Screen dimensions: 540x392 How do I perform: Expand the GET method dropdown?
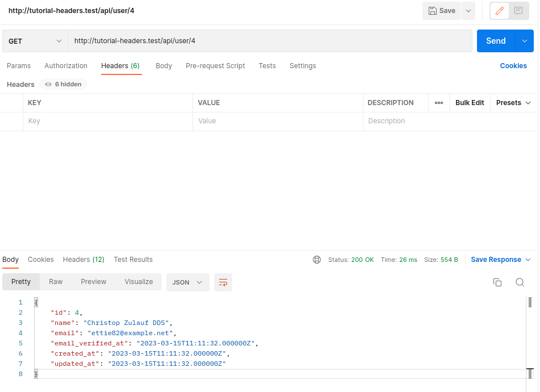tap(35, 41)
